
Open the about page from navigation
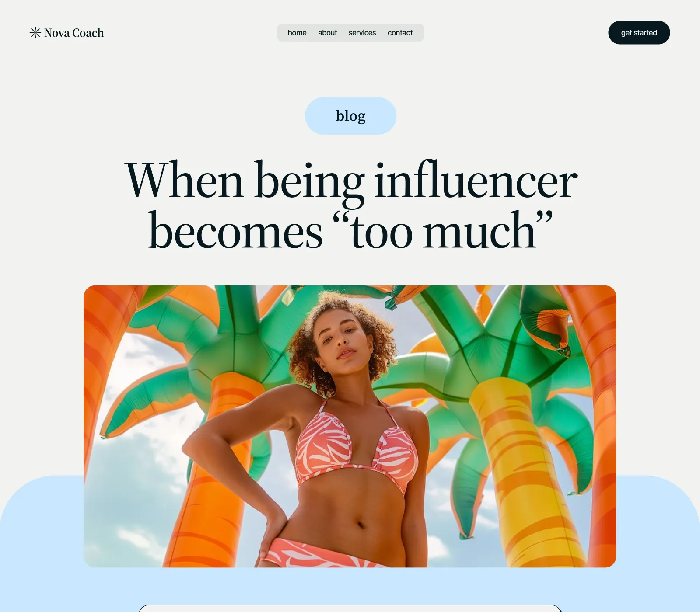[x=327, y=33]
